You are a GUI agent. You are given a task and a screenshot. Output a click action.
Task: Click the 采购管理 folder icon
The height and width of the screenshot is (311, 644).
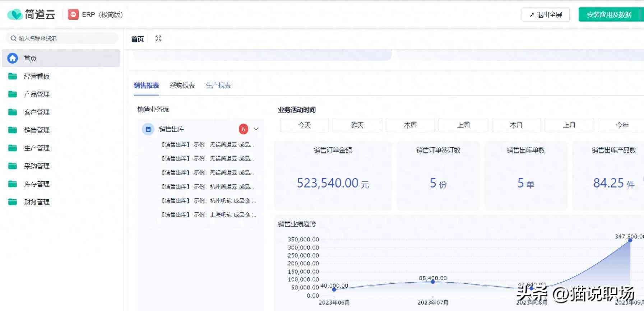coord(13,166)
